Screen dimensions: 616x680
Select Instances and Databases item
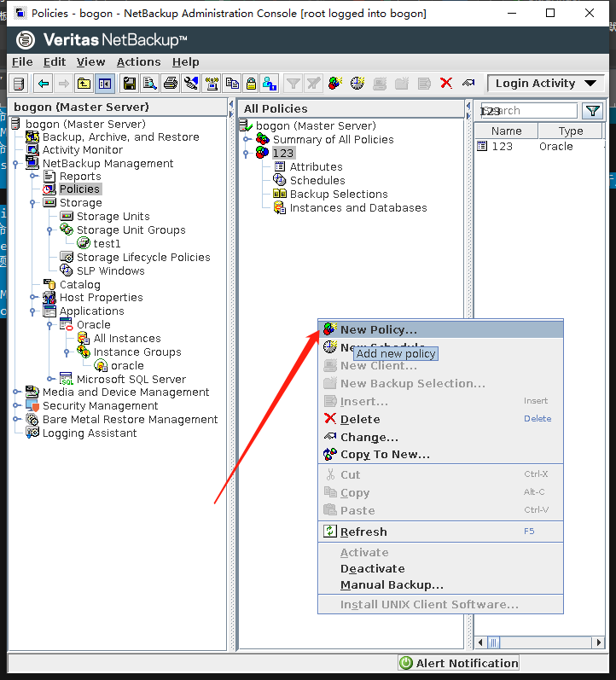tap(358, 207)
